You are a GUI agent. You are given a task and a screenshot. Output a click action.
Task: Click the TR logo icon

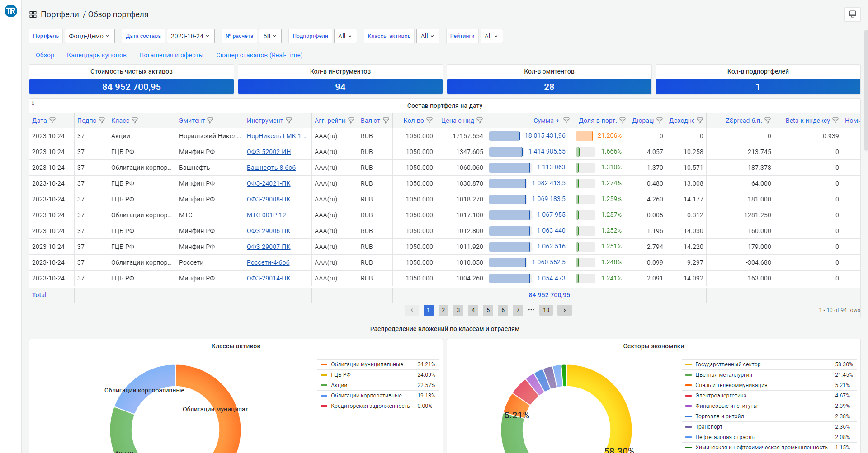coord(11,11)
